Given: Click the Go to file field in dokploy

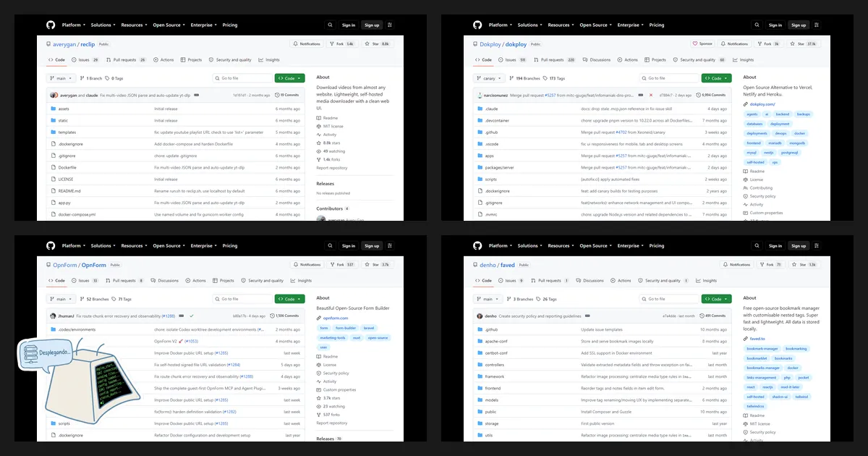Looking at the screenshot, I should pos(669,78).
